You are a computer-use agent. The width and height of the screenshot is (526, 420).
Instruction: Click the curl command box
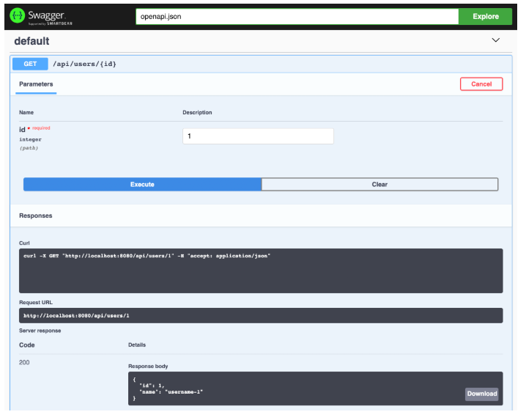pos(261,270)
